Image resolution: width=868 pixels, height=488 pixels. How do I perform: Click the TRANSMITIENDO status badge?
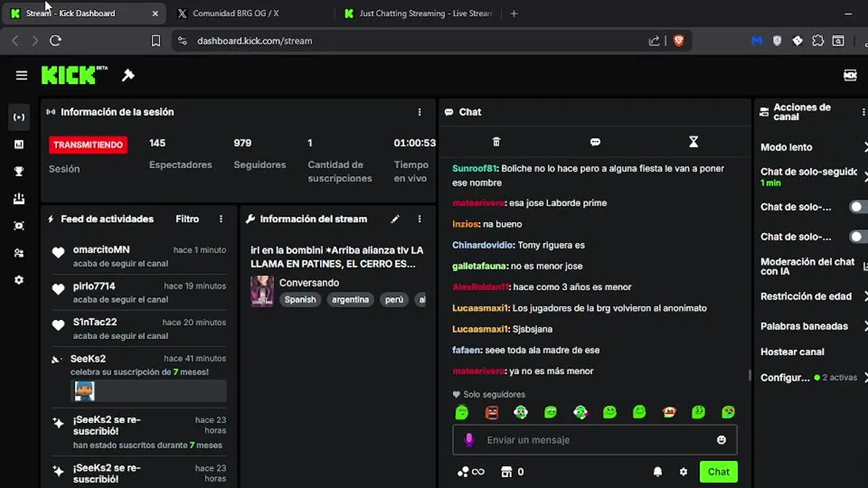pyautogui.click(x=88, y=144)
